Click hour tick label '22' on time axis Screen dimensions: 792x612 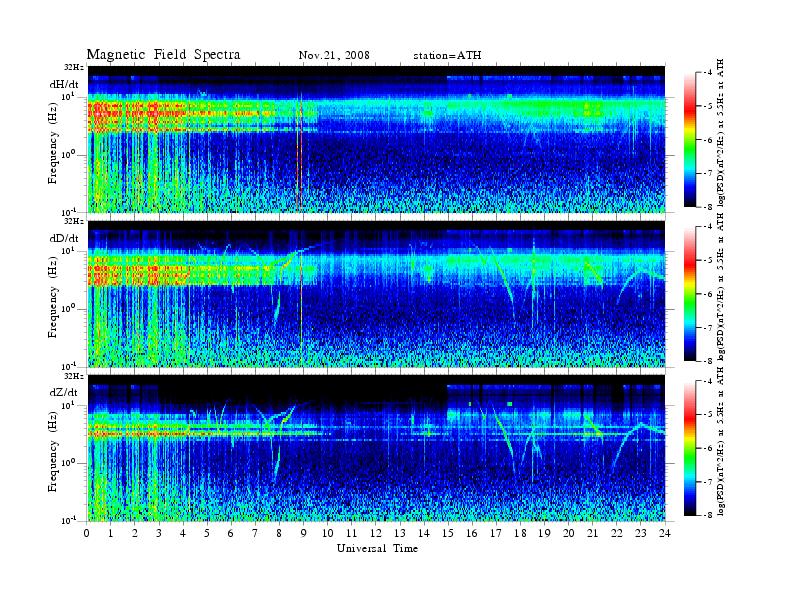616,533
